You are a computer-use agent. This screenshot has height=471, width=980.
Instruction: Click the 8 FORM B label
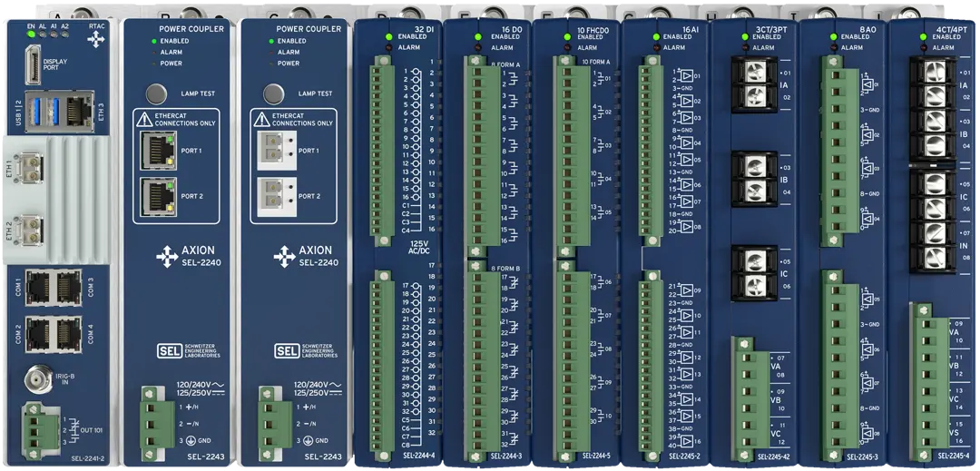coord(506,270)
